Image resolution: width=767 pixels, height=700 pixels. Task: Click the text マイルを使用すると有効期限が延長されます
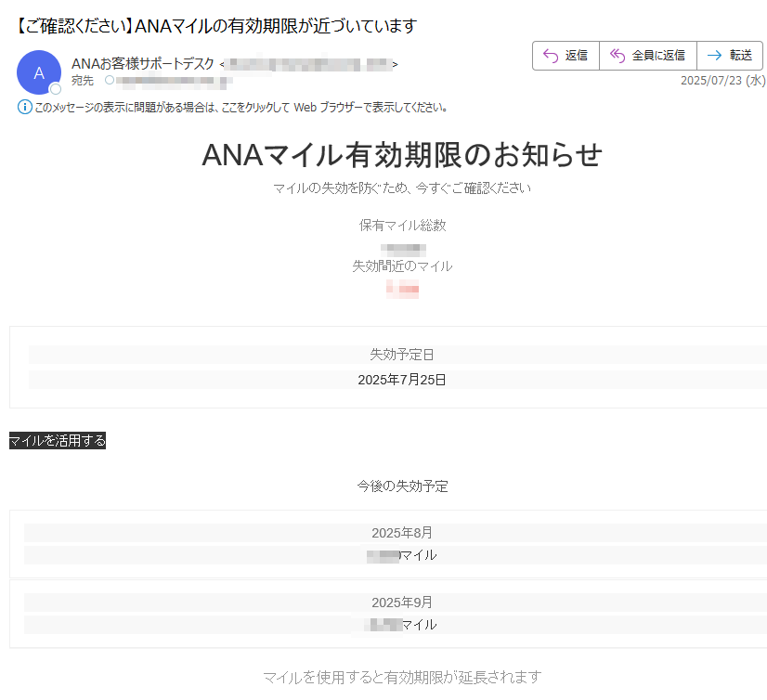coord(402,677)
